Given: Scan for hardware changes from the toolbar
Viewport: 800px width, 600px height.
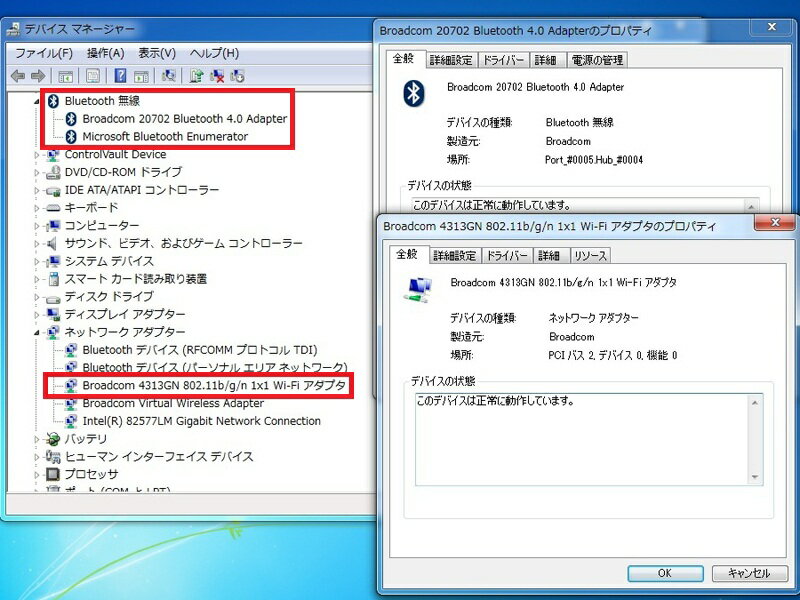Looking at the screenshot, I should tap(169, 77).
